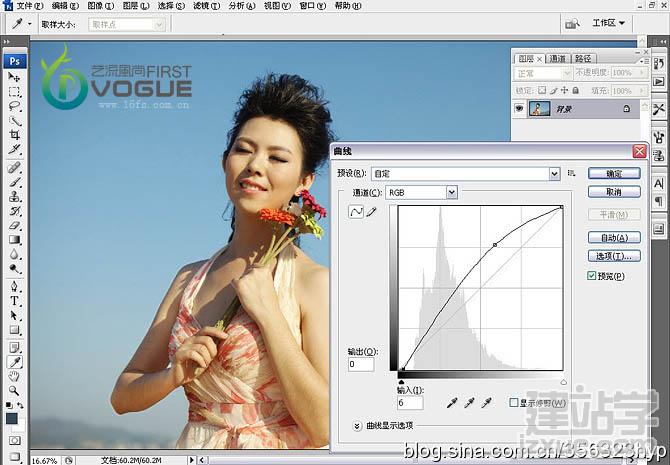The width and height of the screenshot is (670, 465).
Task: Select the Gradient tool
Action: pos(14,240)
